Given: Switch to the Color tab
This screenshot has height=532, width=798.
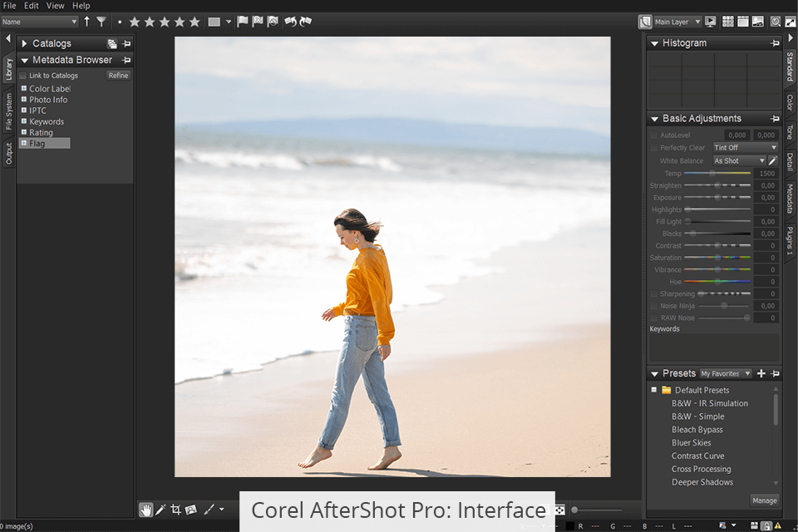Looking at the screenshot, I should [x=790, y=102].
